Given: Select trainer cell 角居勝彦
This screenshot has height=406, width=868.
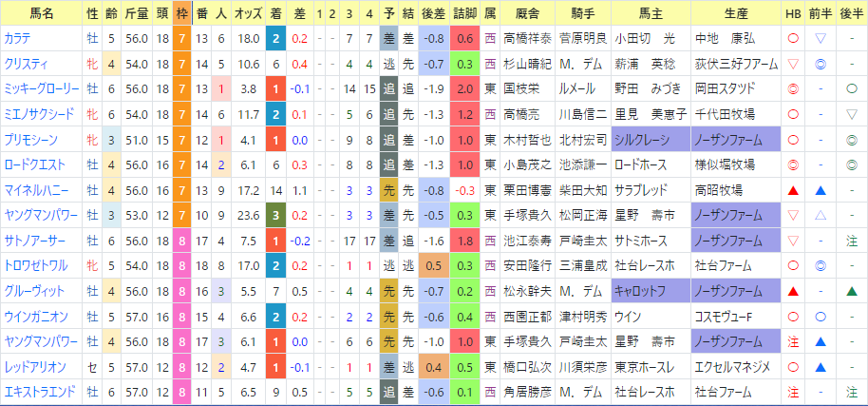Looking at the screenshot, I should (526, 392).
